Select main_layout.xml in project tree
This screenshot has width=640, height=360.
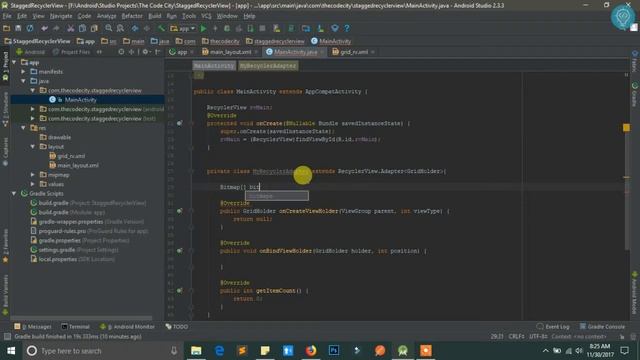[78, 165]
